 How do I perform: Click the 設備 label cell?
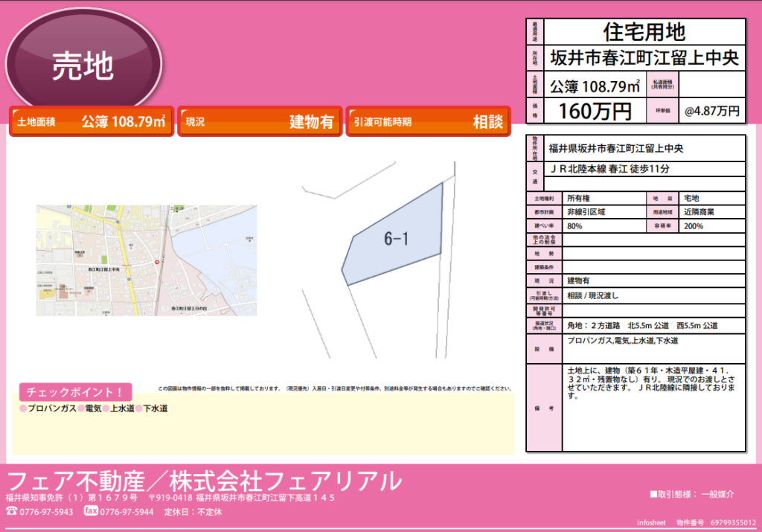[x=544, y=349]
